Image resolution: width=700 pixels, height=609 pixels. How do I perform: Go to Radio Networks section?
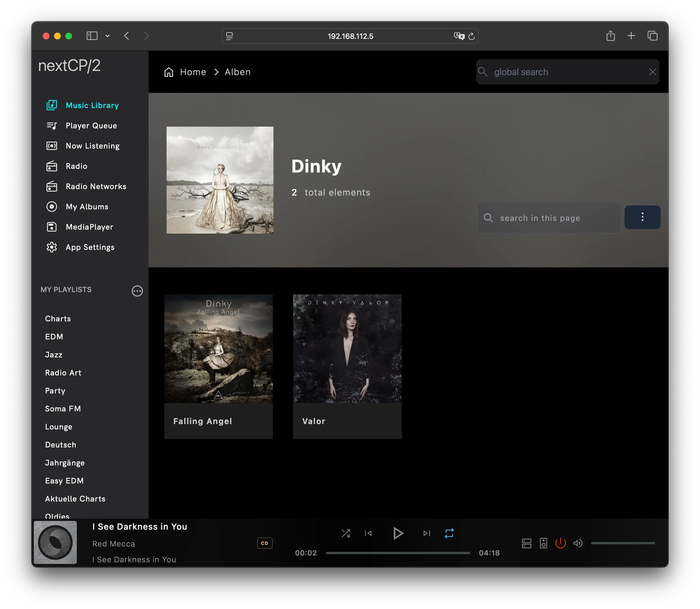[96, 187]
